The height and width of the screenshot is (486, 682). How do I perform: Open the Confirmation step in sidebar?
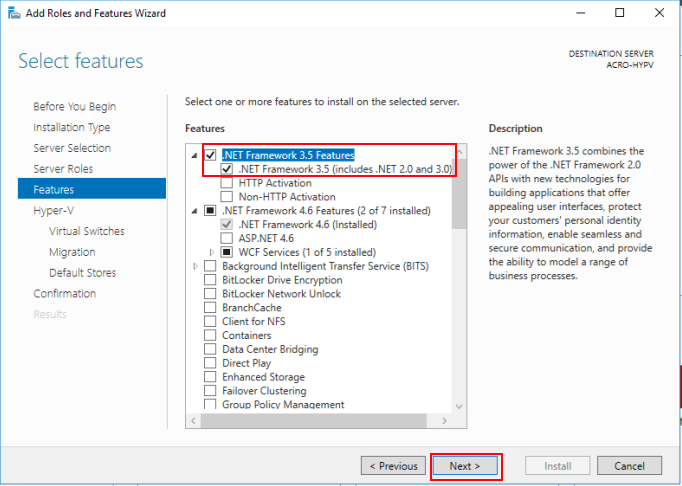point(65,294)
